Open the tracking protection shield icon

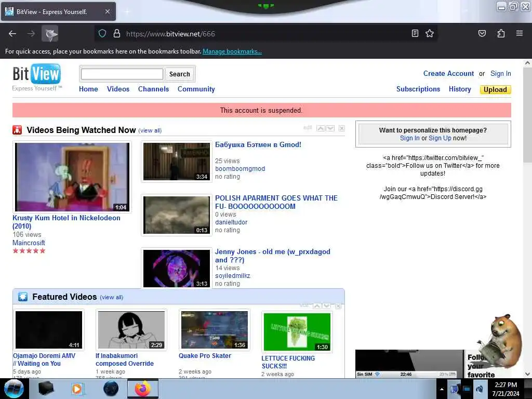[x=102, y=34]
